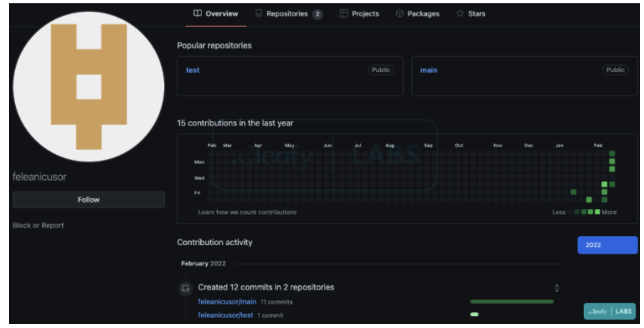Click the Stars star icon
644x328 pixels.
click(x=460, y=13)
